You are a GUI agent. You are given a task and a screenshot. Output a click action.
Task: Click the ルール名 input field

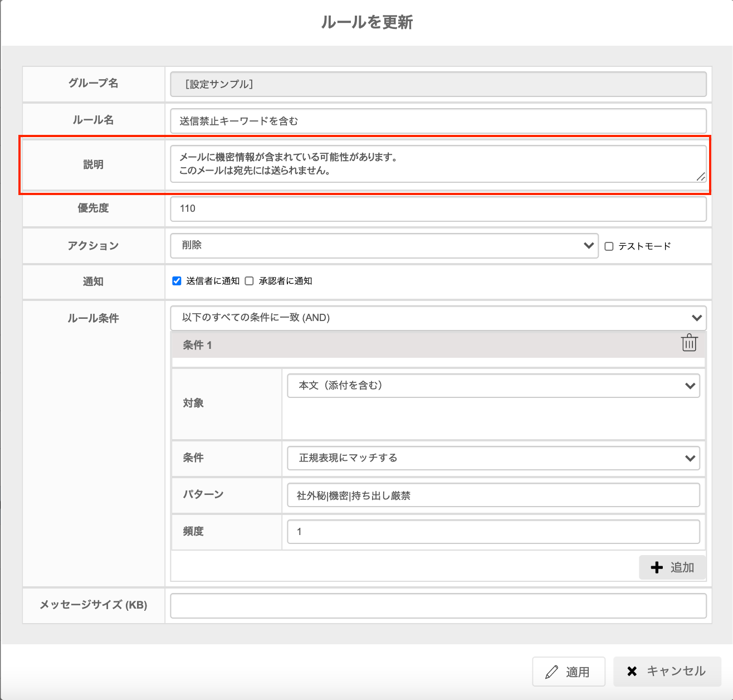point(438,121)
